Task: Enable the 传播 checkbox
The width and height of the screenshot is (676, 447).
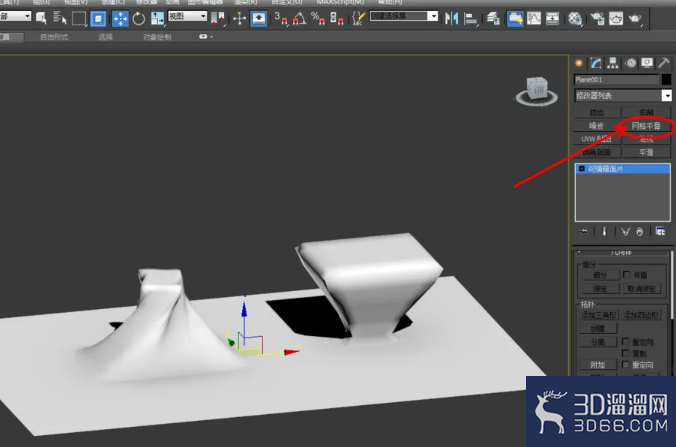Action: 626,275
